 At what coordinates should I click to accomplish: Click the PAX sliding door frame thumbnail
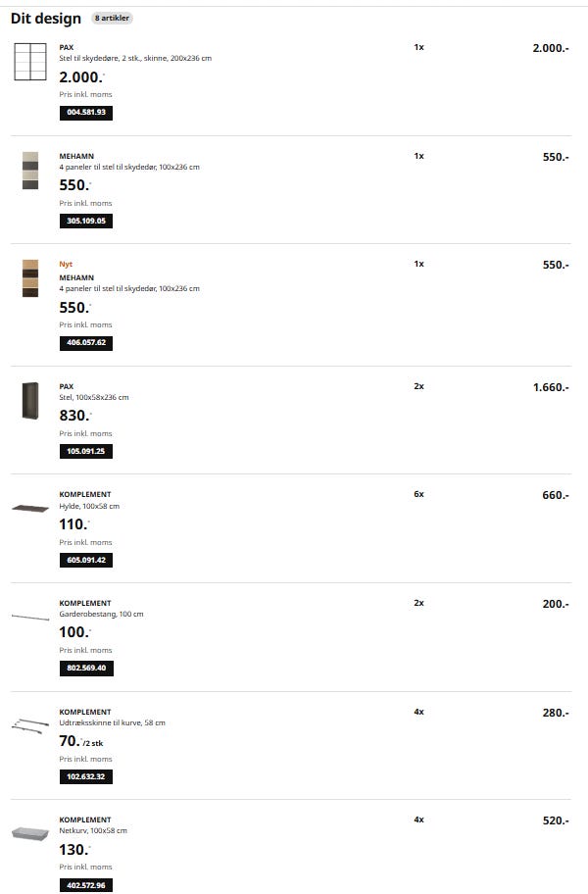pyautogui.click(x=30, y=62)
